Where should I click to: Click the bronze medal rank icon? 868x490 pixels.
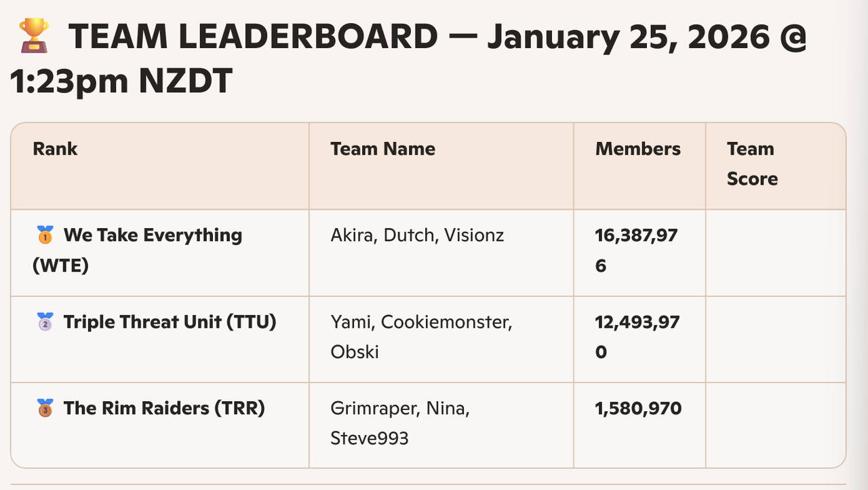click(44, 409)
